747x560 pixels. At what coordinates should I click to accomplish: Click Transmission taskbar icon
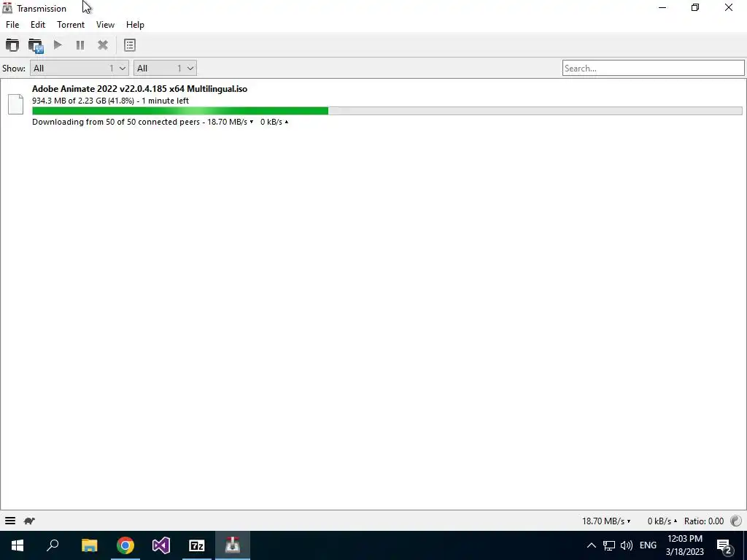click(233, 545)
